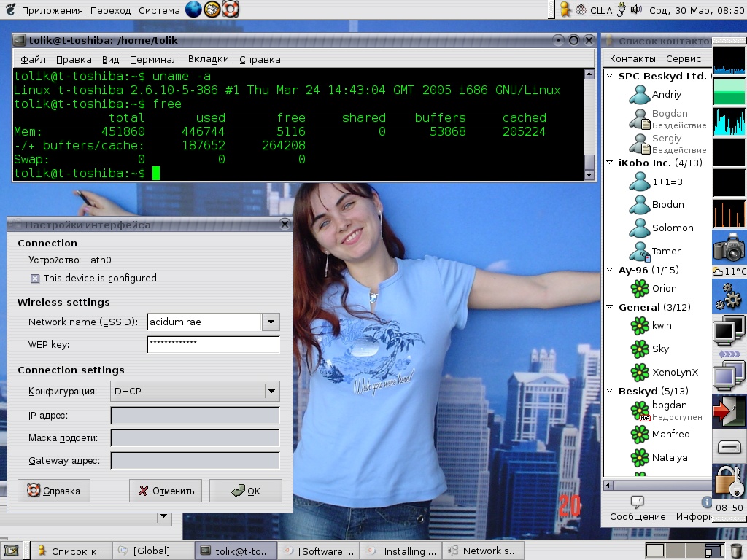
Task: Collapse the Ay-96 contact group
Action: 609,270
